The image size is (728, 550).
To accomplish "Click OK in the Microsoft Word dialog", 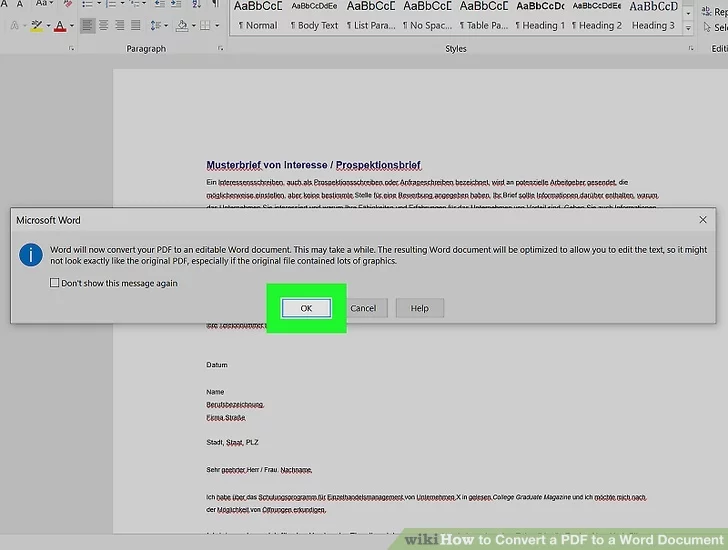I will [x=306, y=308].
